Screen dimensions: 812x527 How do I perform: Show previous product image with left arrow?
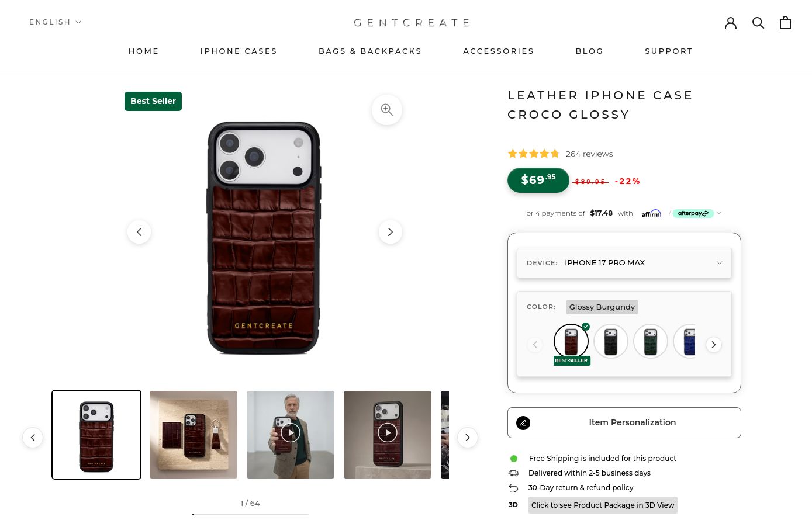(139, 232)
